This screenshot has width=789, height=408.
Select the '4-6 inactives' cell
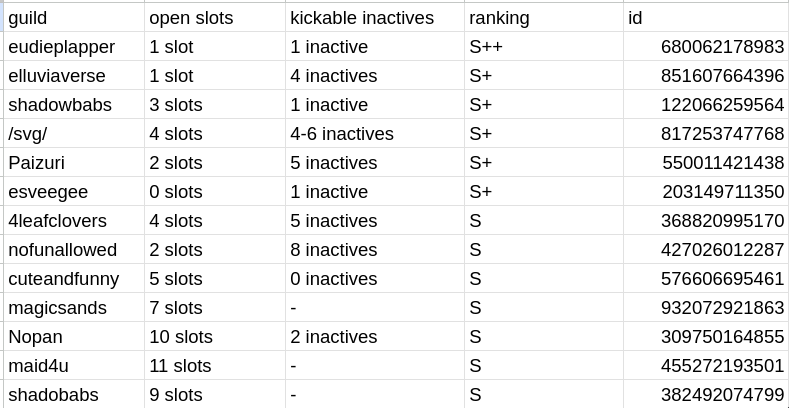(x=374, y=134)
